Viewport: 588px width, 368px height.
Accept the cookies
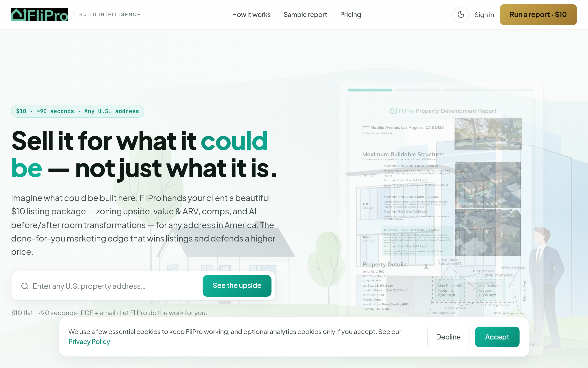pyautogui.click(x=497, y=337)
